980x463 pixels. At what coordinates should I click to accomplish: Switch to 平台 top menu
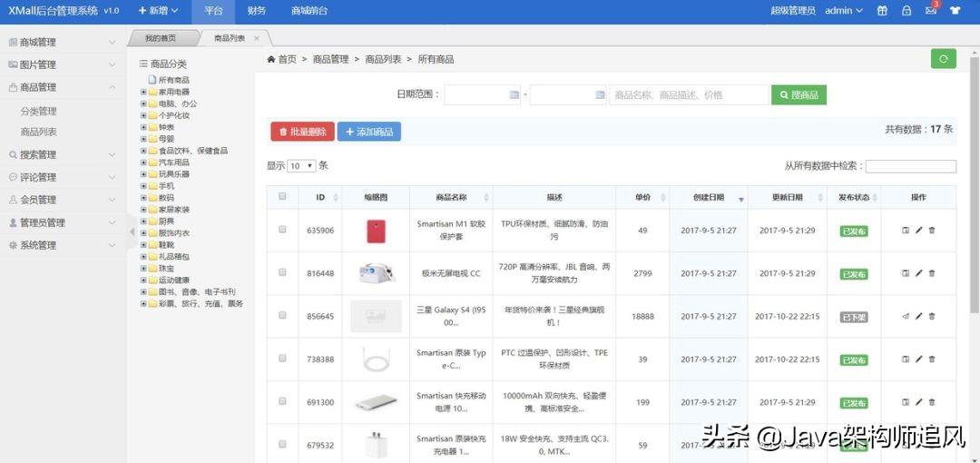(213, 11)
